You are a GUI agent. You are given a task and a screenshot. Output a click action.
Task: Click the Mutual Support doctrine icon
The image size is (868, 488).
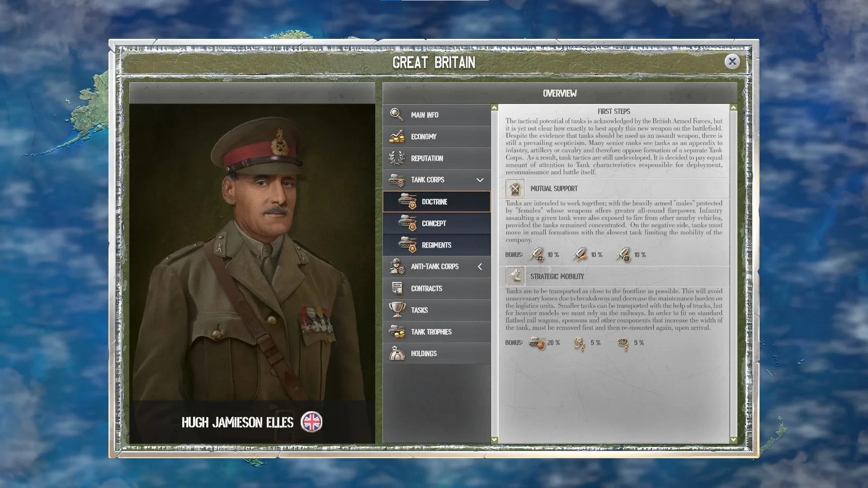[x=515, y=189]
